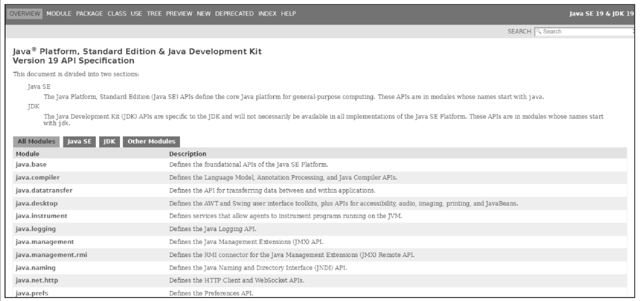
Task: Switch to the Other Modules tab
Action: coord(151,141)
